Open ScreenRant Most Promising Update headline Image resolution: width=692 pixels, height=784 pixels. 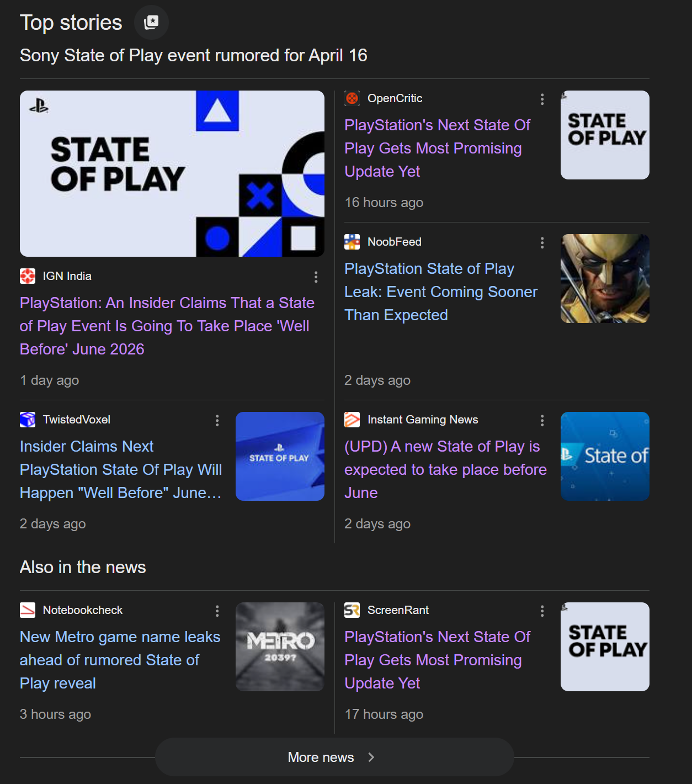[437, 660]
